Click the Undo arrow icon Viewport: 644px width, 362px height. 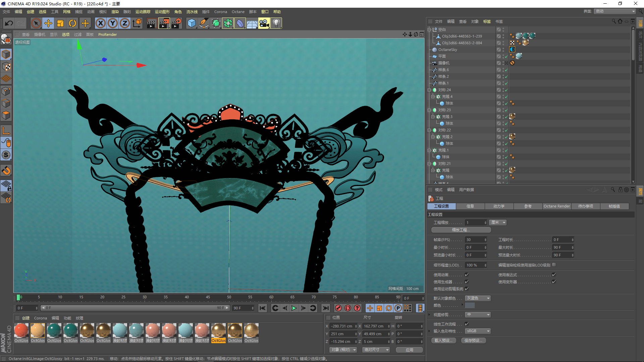pyautogui.click(x=9, y=23)
